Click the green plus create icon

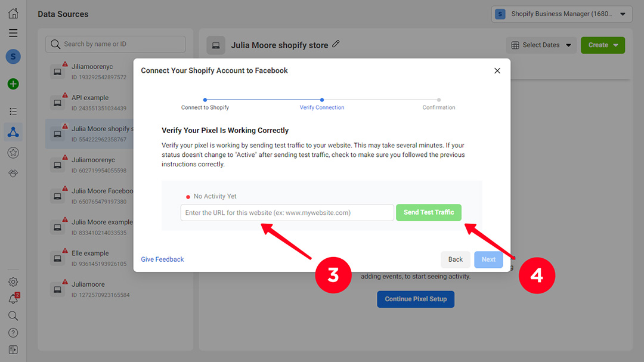(x=13, y=84)
